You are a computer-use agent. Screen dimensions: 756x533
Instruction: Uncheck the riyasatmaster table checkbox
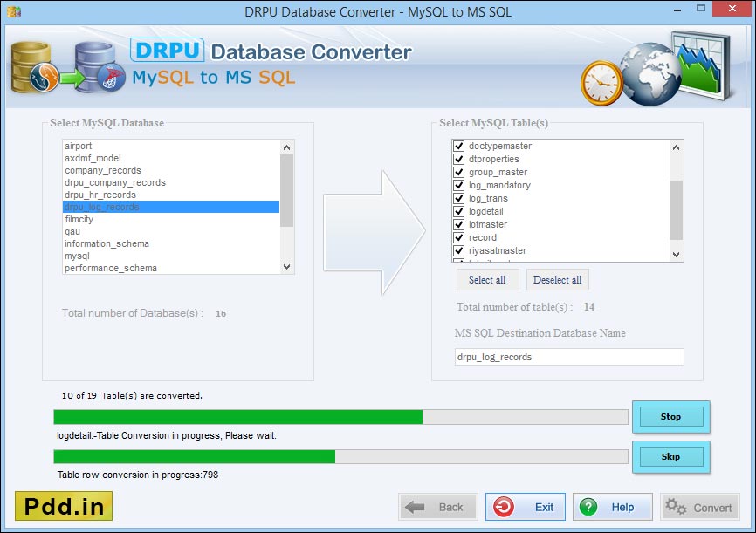point(458,250)
